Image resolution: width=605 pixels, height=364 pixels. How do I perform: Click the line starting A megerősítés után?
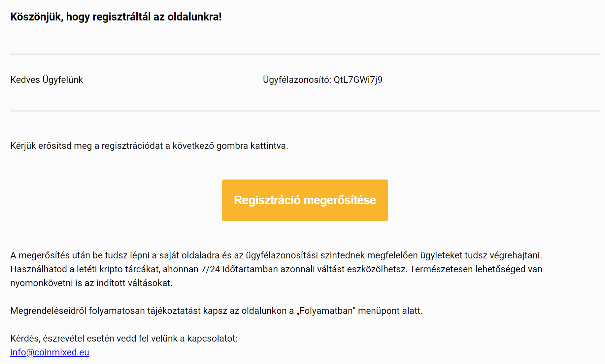(x=276, y=255)
